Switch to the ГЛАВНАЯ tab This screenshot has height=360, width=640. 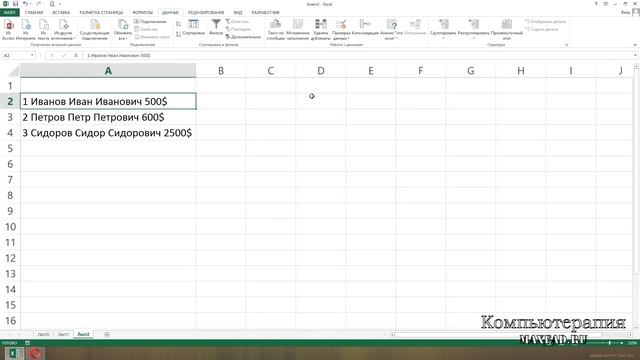34,13
